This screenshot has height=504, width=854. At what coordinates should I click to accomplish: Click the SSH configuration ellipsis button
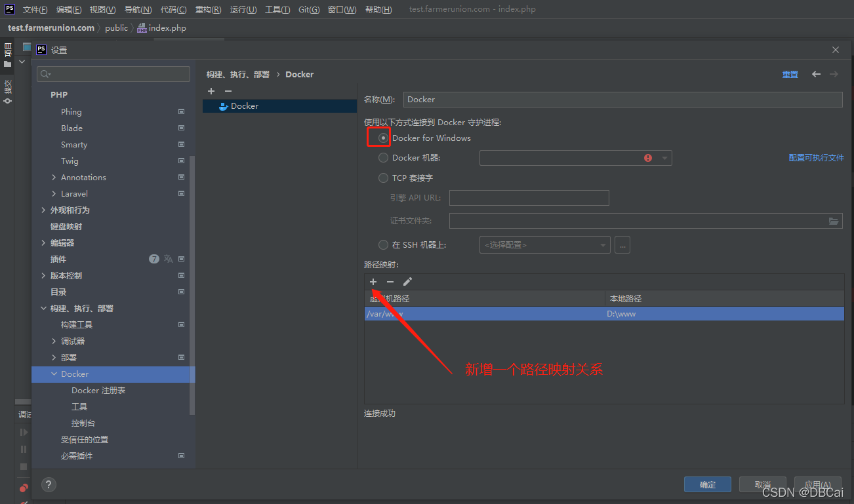coord(622,245)
